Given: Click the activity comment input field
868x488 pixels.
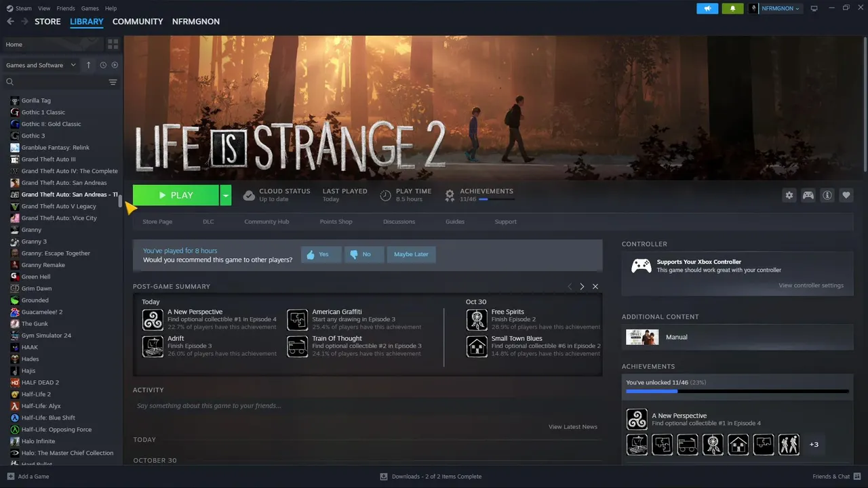Looking at the screenshot, I should [x=368, y=406].
